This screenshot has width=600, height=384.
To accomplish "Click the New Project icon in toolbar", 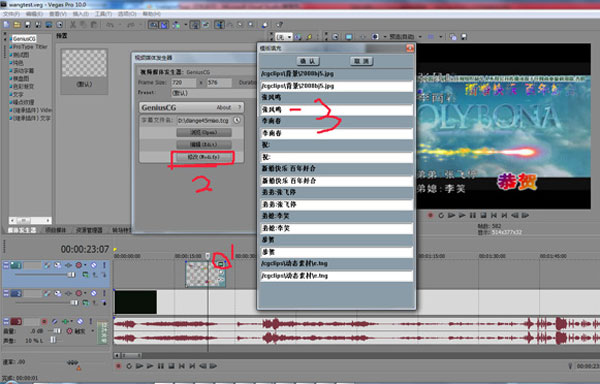I will click(x=7, y=25).
